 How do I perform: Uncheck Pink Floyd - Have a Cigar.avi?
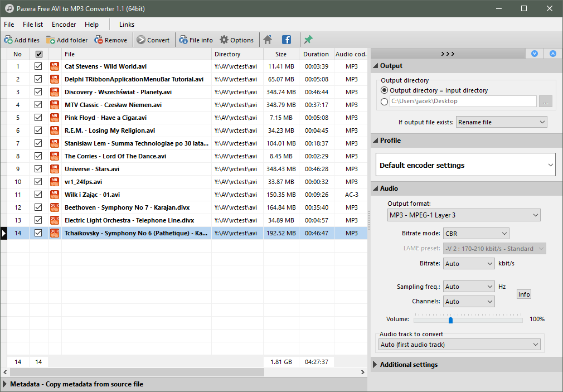pos(38,118)
